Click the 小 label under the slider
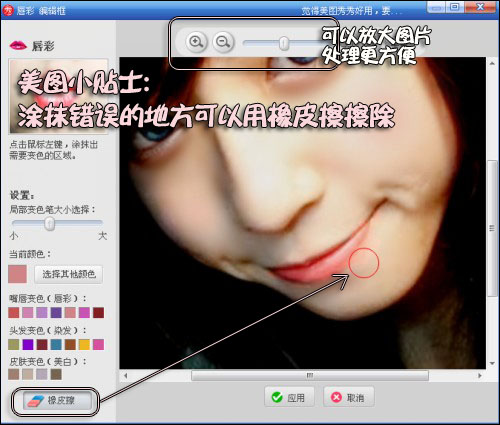Viewport: 500px width, 425px height. 14,236
